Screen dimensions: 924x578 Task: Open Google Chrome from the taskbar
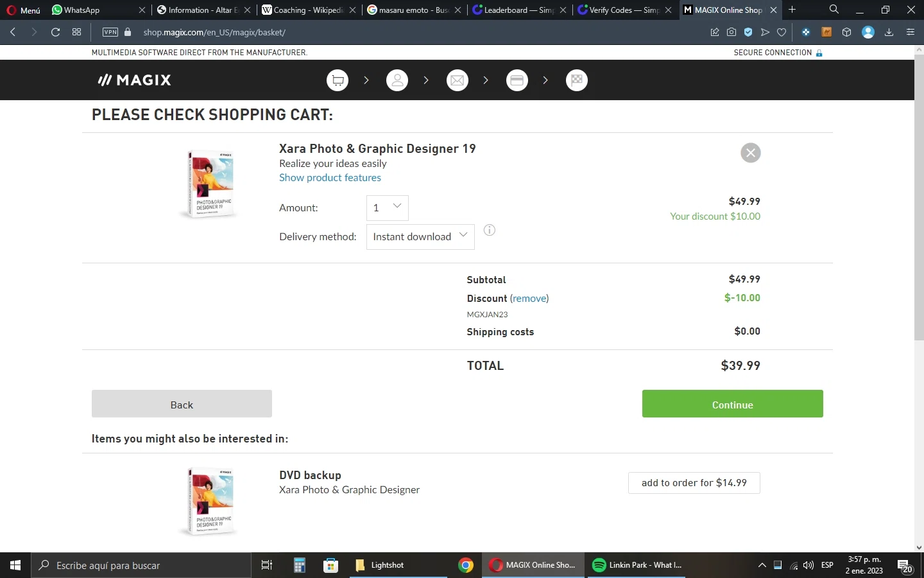coord(466,565)
